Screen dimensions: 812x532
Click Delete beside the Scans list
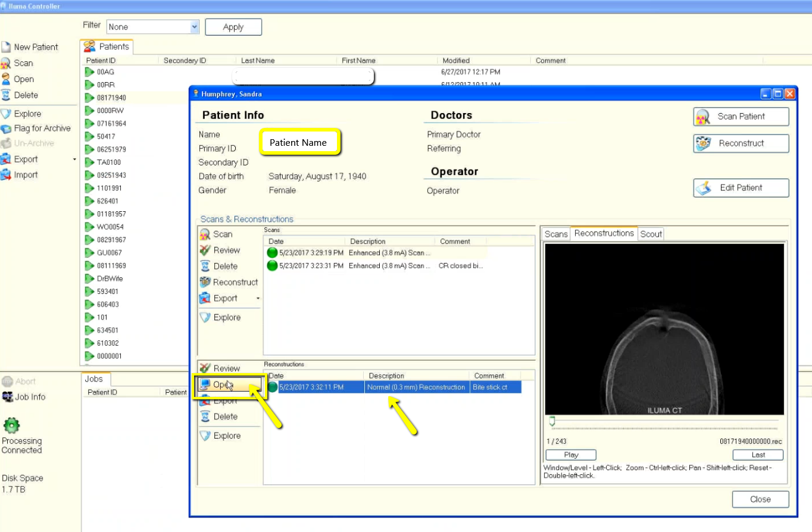tap(219, 266)
